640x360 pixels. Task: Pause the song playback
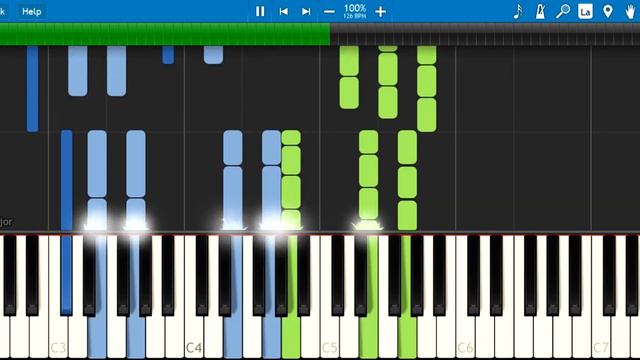click(260, 11)
